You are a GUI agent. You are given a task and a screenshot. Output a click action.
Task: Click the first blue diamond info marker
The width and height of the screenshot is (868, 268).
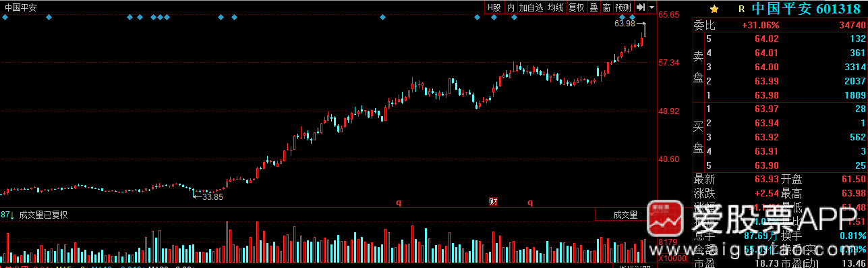[5, 17]
